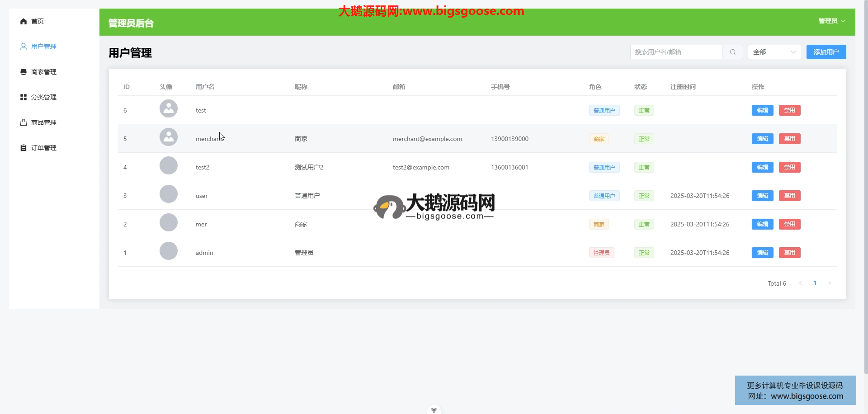Click the merchant management store icon
Screen dimensions: 868x414
tap(24, 72)
